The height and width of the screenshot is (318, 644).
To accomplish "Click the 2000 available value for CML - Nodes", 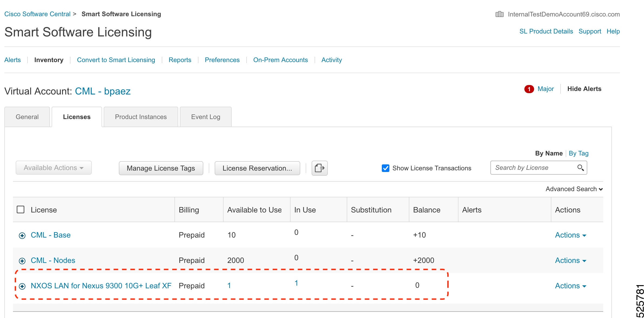I will 236,260.
